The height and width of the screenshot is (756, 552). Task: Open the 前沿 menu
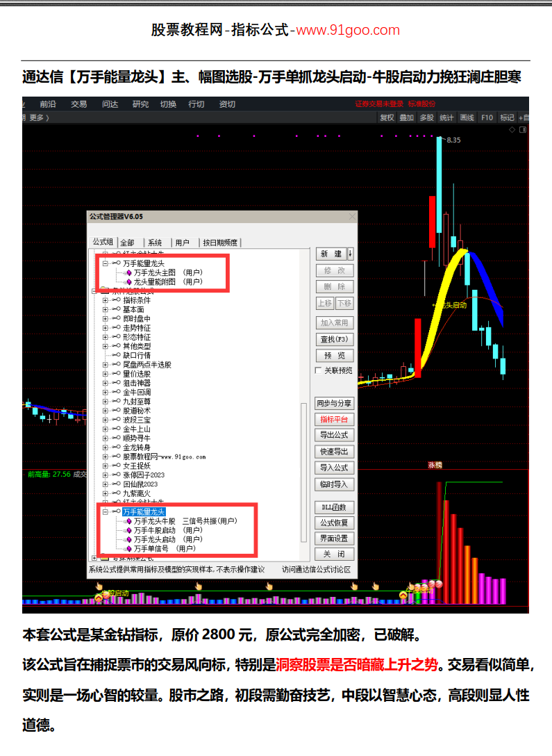48,104
